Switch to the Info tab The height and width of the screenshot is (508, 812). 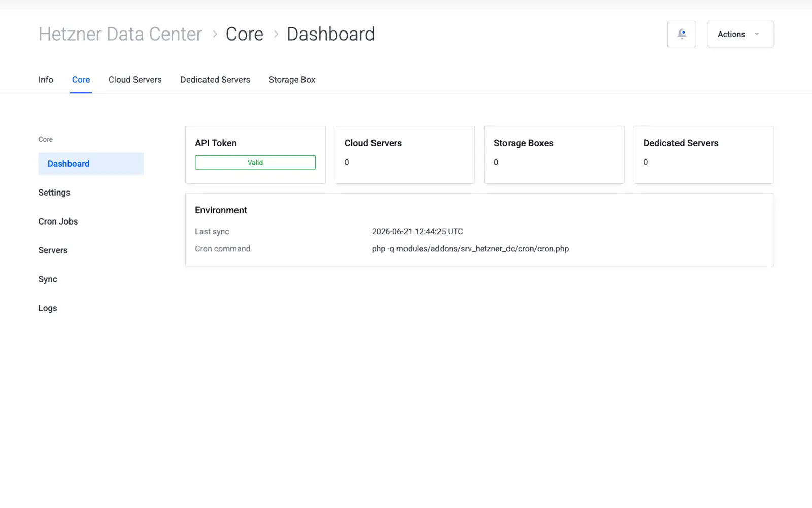(46, 80)
